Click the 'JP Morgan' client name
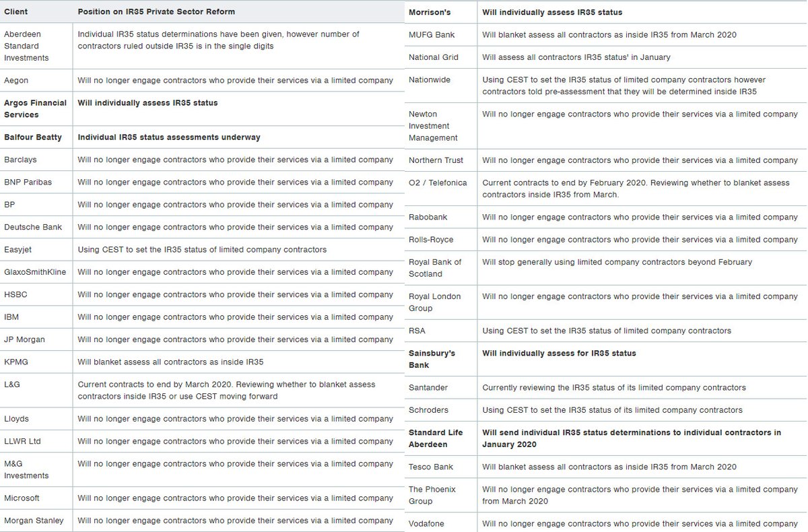 [x=24, y=339]
